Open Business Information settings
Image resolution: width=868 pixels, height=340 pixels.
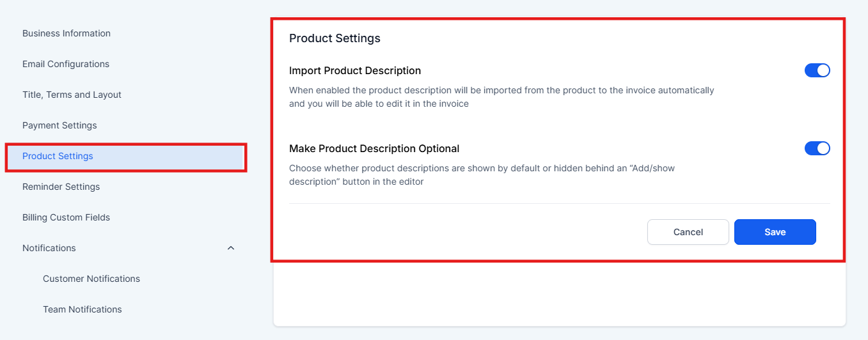(67, 33)
